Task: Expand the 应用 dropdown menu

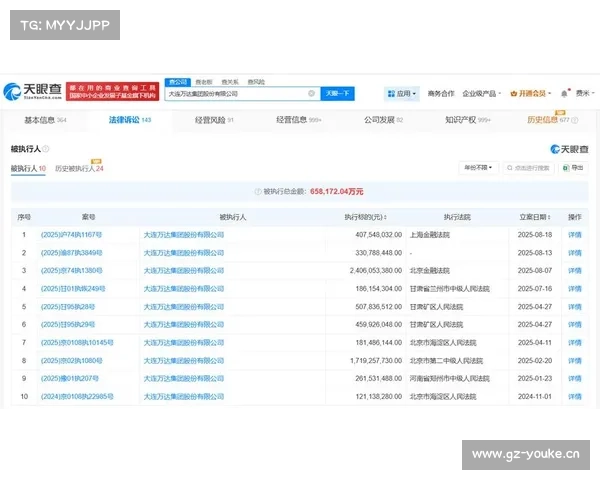Action: [x=416, y=93]
